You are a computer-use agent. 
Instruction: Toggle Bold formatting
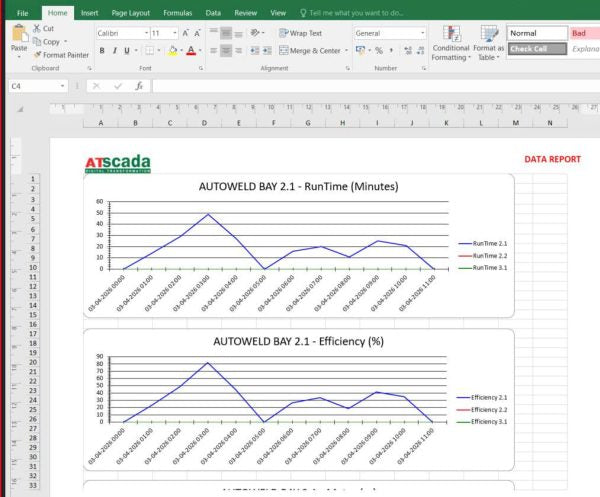102,51
